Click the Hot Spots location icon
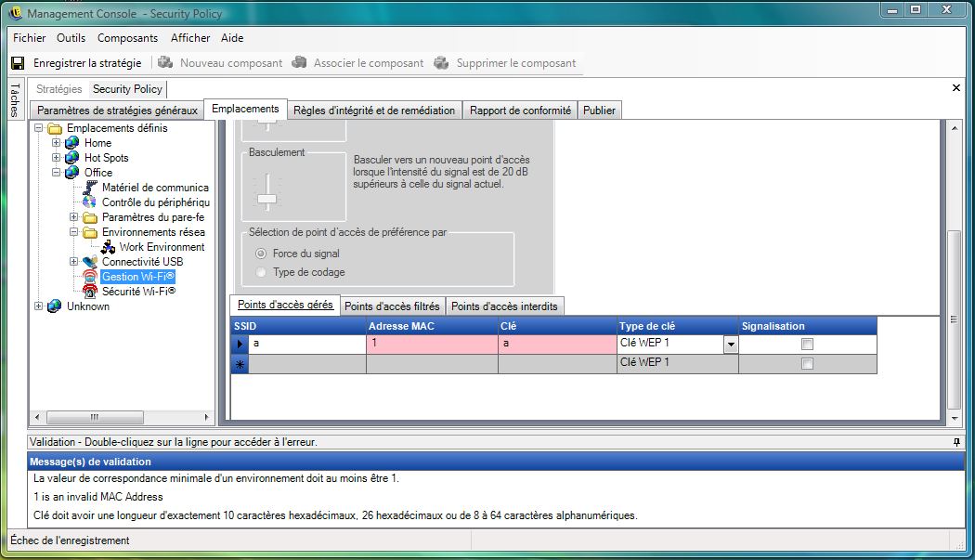Viewport: 975px width, 560px height. click(x=72, y=158)
